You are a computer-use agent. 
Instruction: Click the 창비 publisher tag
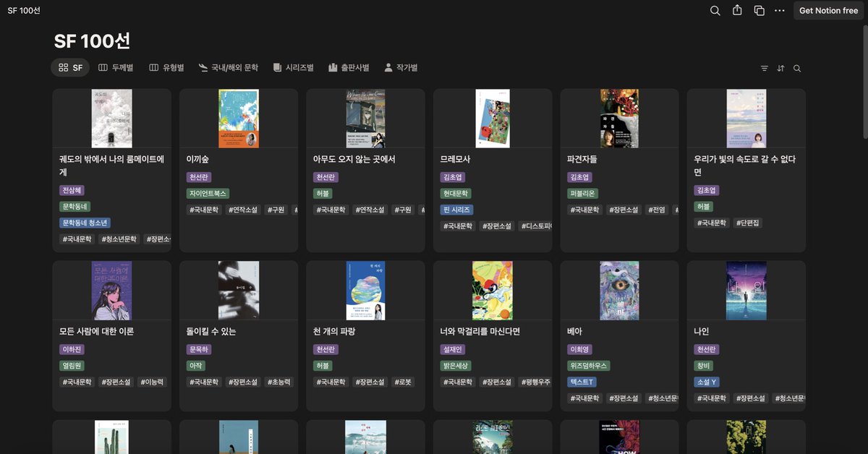point(703,366)
